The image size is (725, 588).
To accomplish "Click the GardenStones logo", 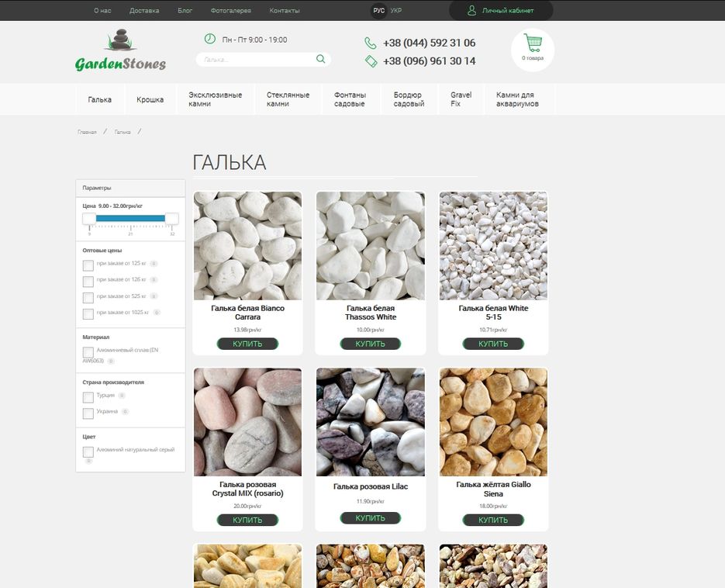I will tap(120, 50).
